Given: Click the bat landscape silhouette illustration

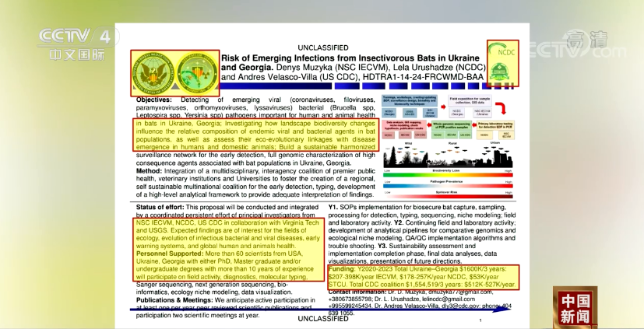Looking at the screenshot, I should 448,156.
